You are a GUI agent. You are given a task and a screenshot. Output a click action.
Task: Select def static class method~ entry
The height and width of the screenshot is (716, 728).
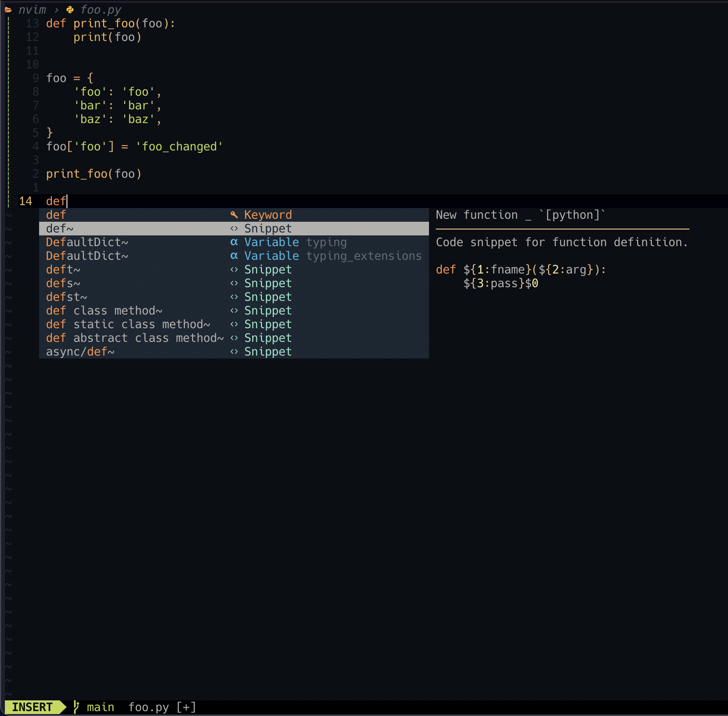coord(128,324)
